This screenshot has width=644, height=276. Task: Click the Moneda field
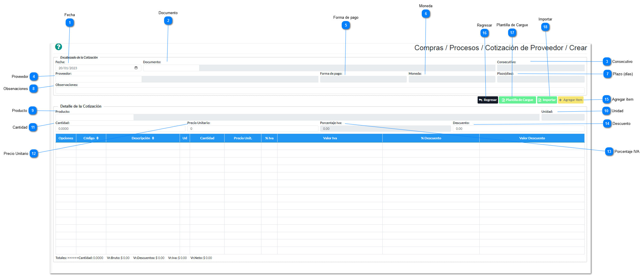click(x=452, y=79)
